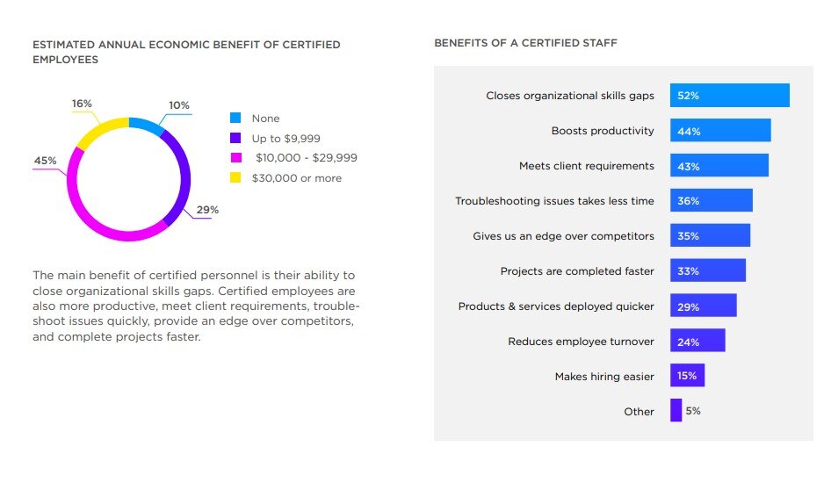This screenshot has width=831, height=504.
Task: Click the 29% 'Products & services deployed quicker' bar
Action: (703, 306)
